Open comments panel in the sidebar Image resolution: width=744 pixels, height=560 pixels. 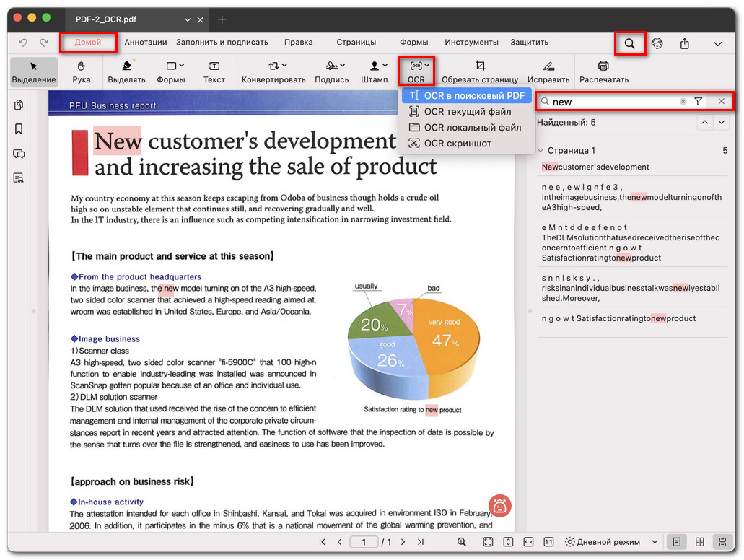(x=18, y=153)
